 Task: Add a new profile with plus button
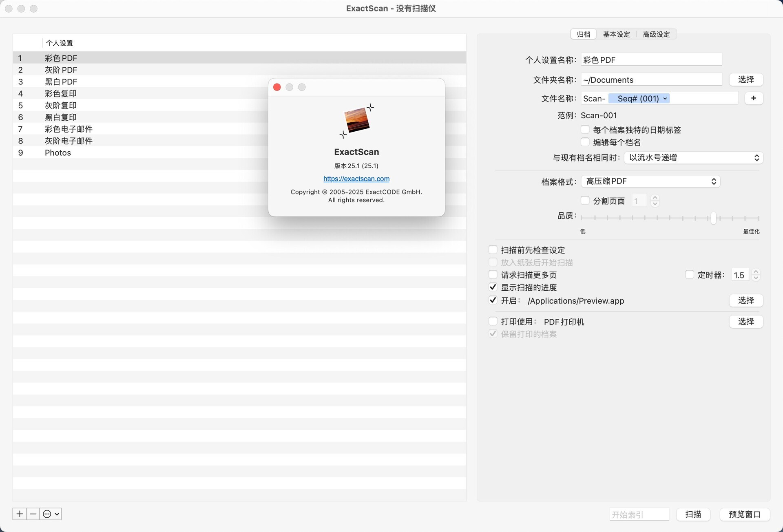click(x=20, y=514)
